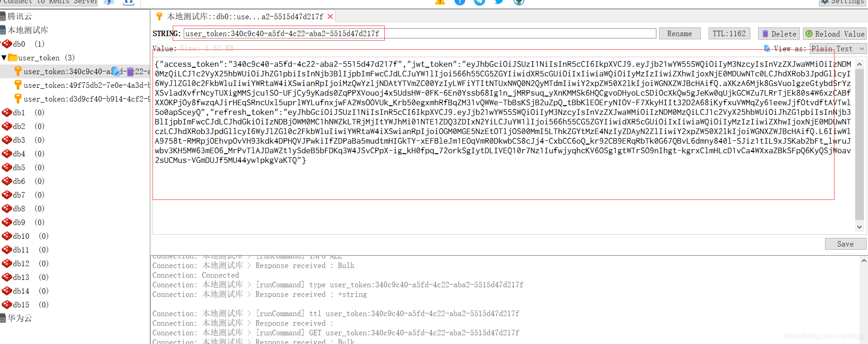Select the db5 database icon

(7, 167)
